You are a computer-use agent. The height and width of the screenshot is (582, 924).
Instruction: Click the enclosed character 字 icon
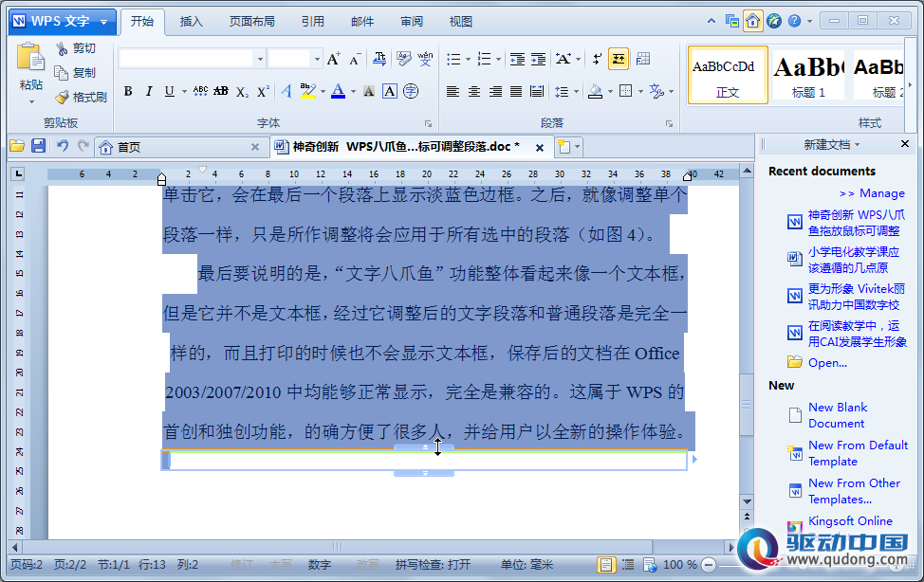point(411,91)
